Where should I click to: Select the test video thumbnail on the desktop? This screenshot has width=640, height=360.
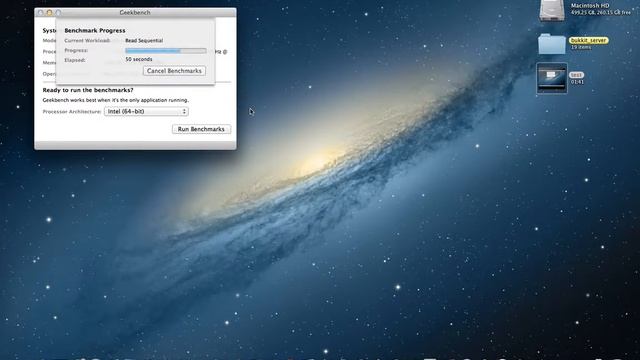click(552, 78)
